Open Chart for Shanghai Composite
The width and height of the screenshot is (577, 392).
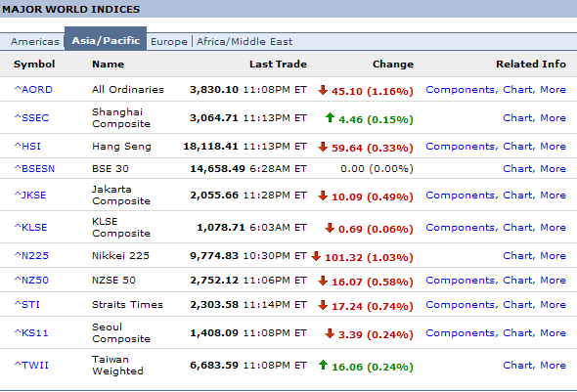tap(519, 117)
